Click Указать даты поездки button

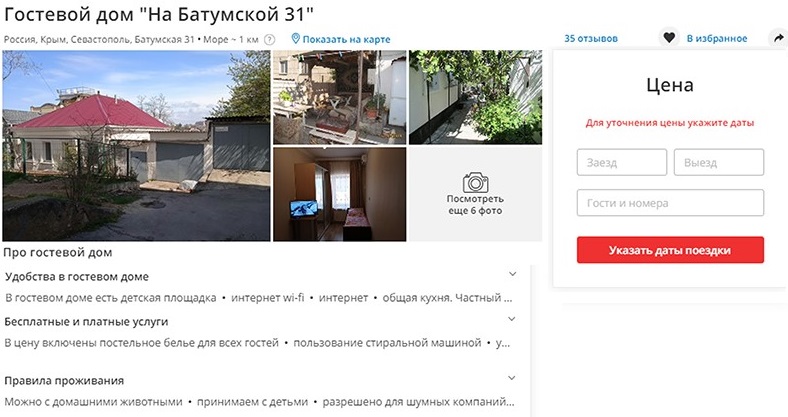click(x=670, y=250)
